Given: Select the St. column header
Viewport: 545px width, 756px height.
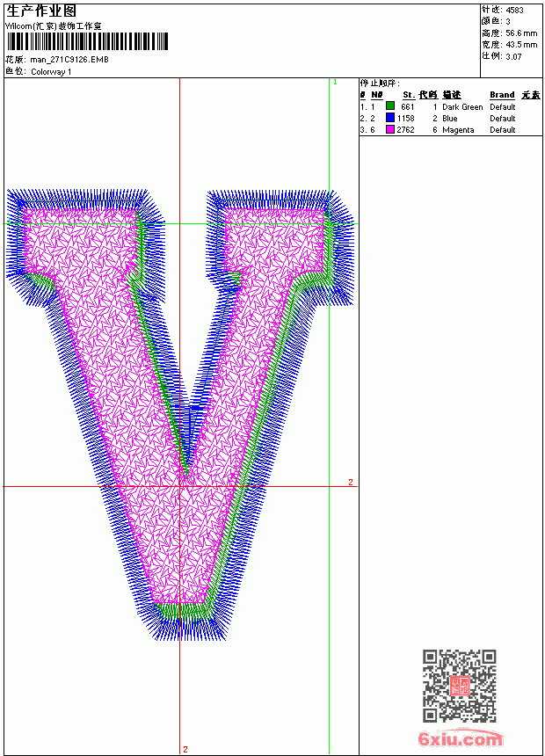Looking at the screenshot, I should tap(409, 95).
